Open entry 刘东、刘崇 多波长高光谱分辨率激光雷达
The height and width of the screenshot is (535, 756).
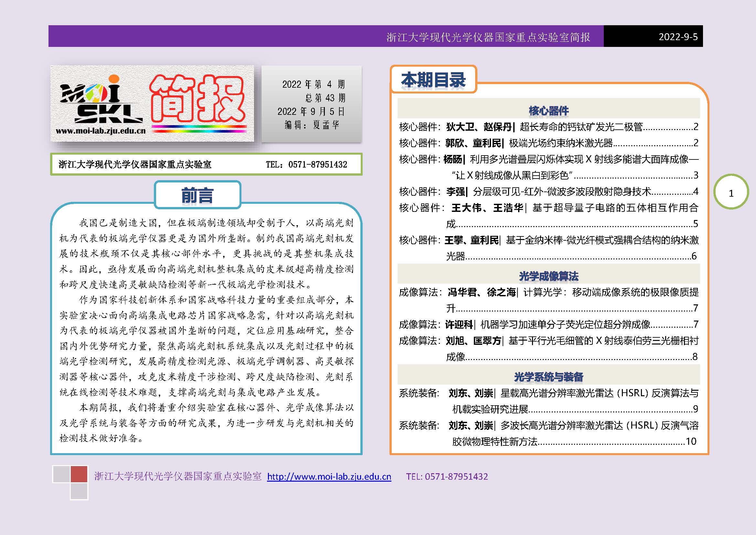(548, 433)
